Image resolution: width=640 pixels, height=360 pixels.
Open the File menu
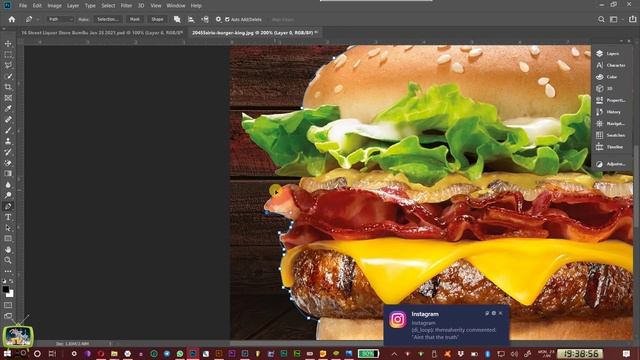[x=23, y=6]
